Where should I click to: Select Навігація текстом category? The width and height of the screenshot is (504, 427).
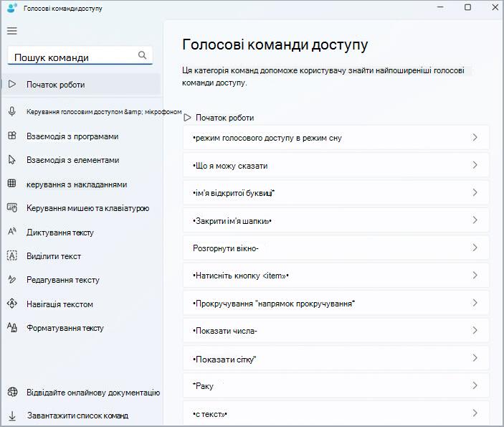[x=60, y=304]
